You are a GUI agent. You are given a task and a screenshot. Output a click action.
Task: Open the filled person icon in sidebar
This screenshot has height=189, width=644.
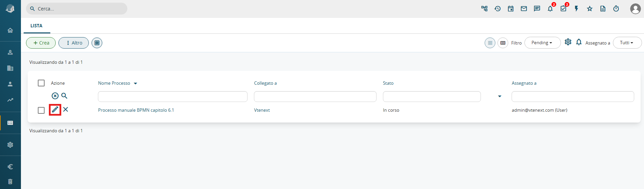10,84
